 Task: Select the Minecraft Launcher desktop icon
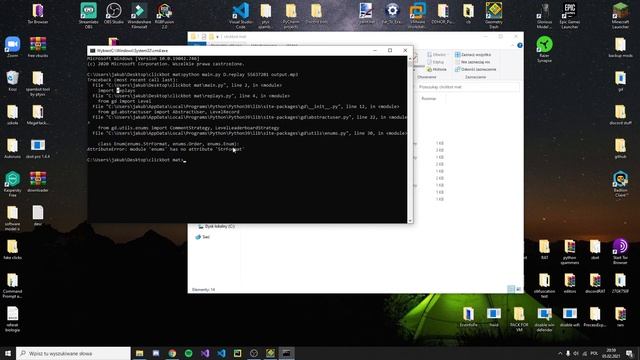(x=620, y=16)
